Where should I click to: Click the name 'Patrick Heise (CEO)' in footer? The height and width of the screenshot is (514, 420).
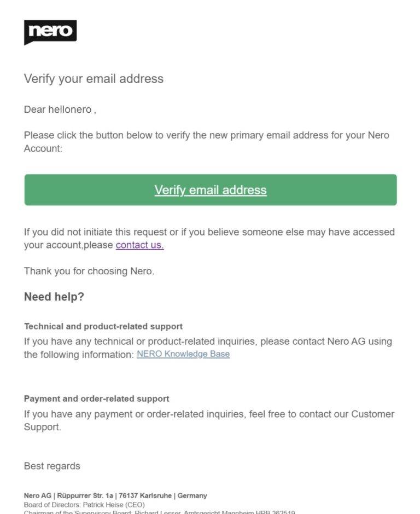coord(114,505)
